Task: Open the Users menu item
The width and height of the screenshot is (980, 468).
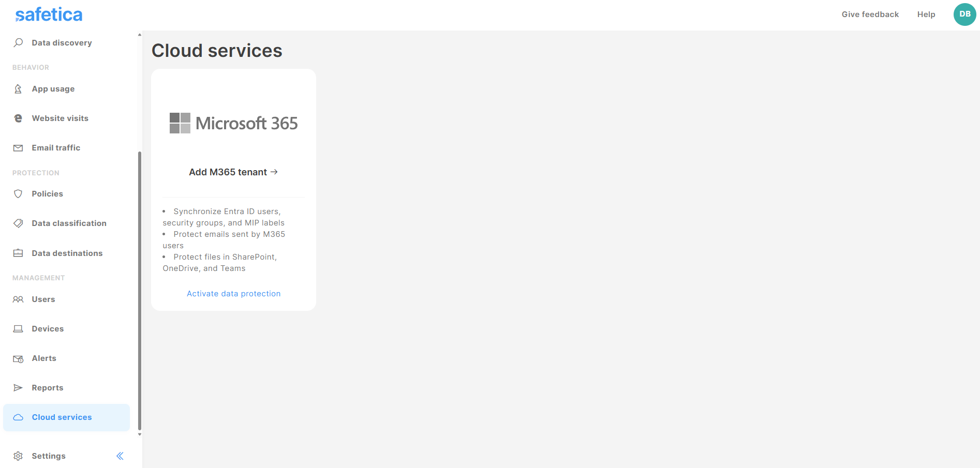Action: click(43, 299)
